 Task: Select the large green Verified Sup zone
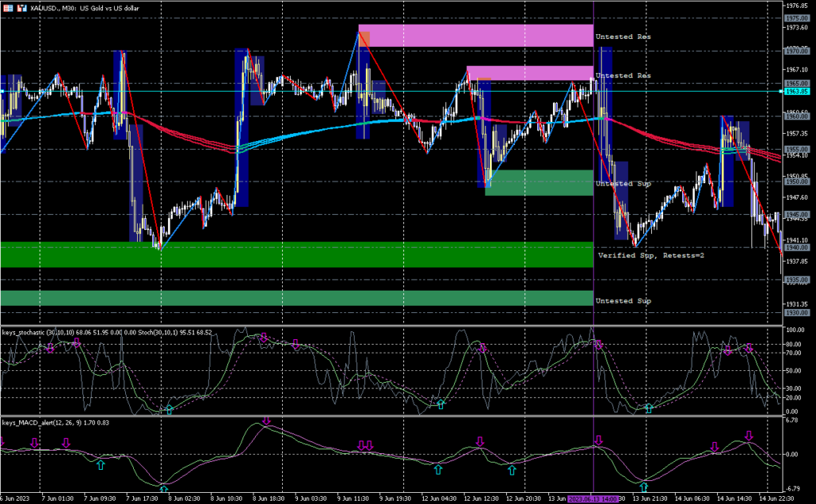(296, 255)
